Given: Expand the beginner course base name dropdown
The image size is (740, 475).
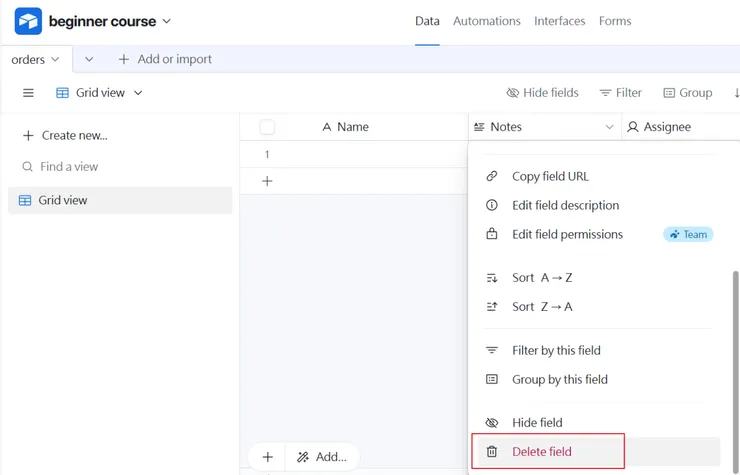Looking at the screenshot, I should pyautogui.click(x=167, y=21).
